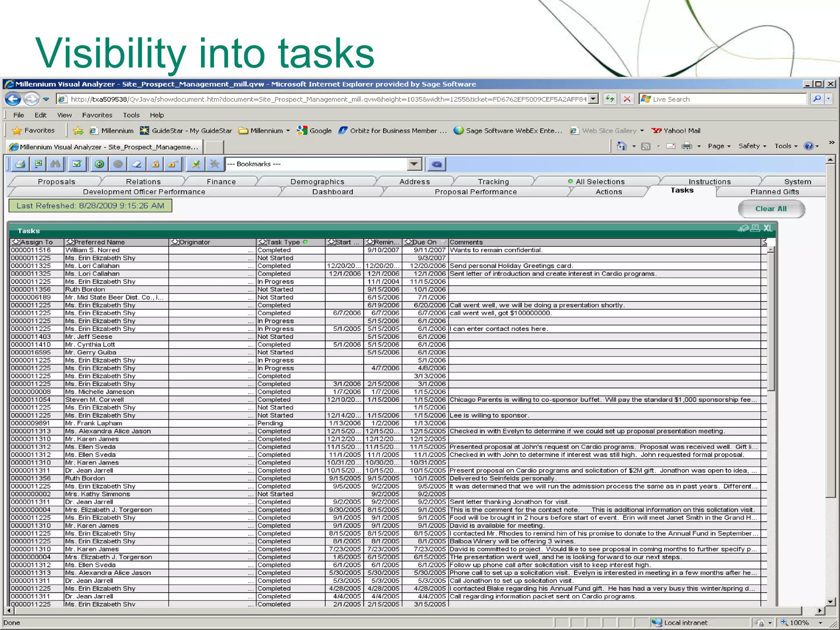Open the Help menu in menu bar
Screen dimensions: 840x630
[157, 115]
